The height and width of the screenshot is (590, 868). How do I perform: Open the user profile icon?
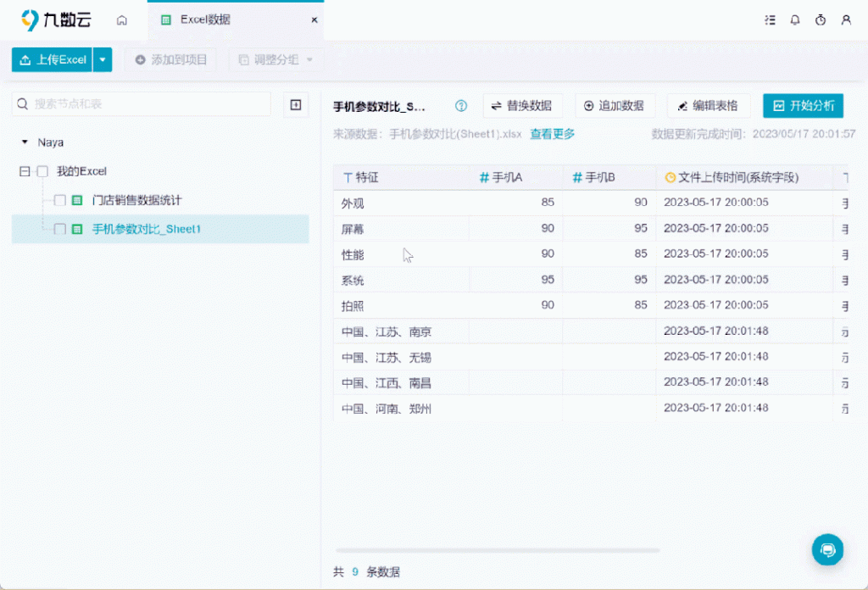(x=846, y=19)
